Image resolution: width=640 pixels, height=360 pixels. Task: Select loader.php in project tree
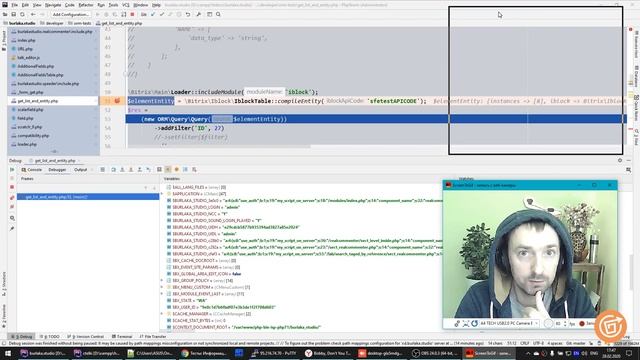[27, 144]
